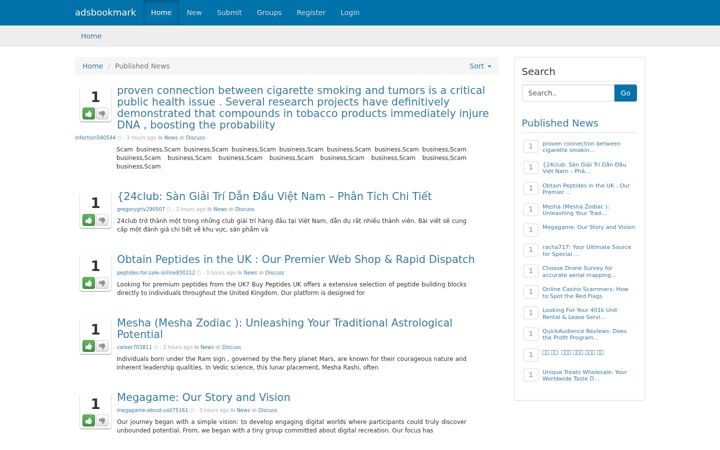Viewport: 720px width, 450px height.
Task: Click the adsbookmark site logo
Action: [x=106, y=12]
